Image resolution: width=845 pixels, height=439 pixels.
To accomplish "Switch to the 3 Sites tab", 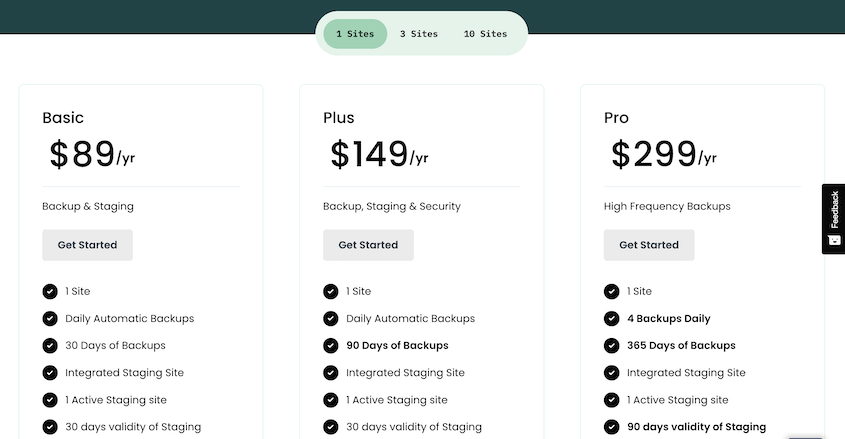I will 419,34.
